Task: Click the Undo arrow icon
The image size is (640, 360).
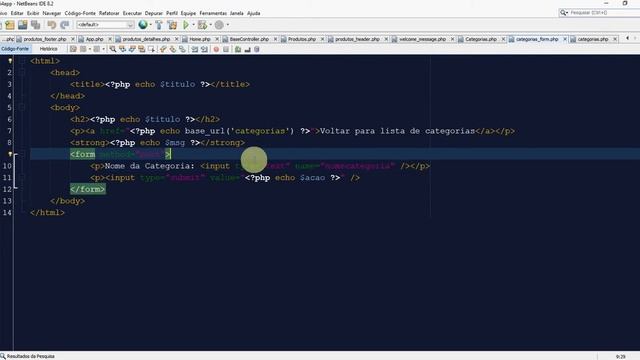Action: coord(51,25)
